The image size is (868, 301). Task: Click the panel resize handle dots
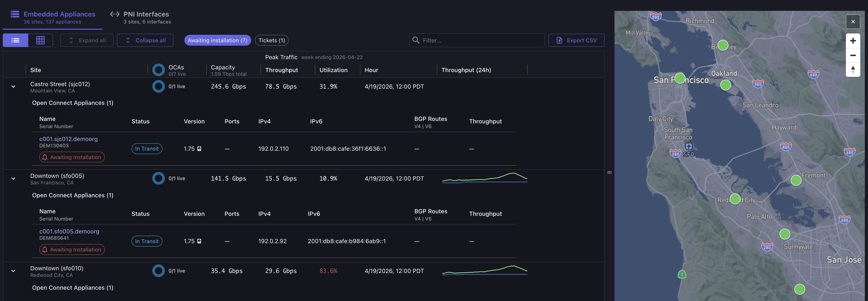click(x=610, y=173)
